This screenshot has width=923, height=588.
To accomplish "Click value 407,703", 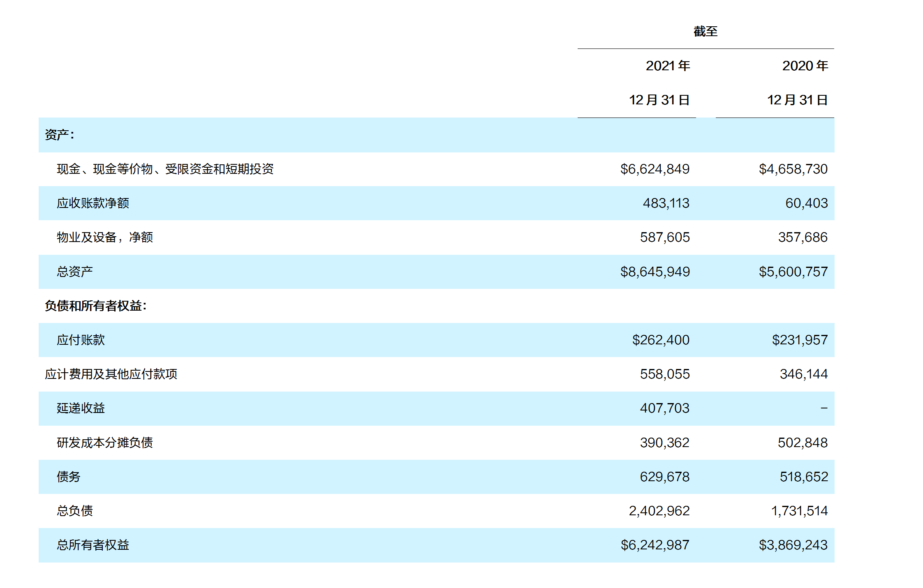I will click(665, 408).
